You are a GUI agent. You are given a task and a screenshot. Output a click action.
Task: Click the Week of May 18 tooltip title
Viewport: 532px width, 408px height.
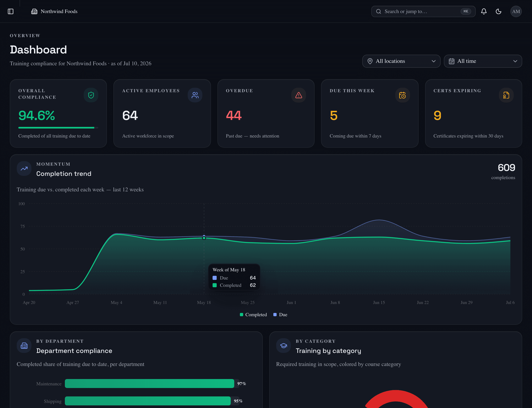[229, 269]
